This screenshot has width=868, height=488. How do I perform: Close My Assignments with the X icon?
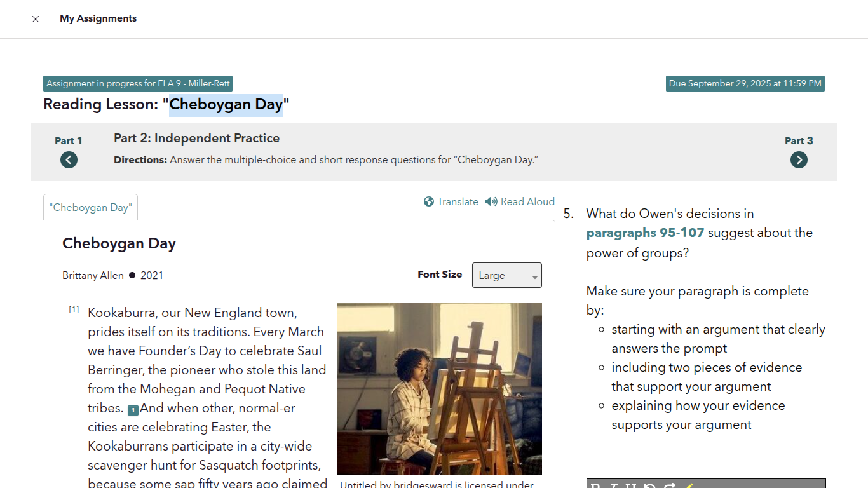(36, 19)
